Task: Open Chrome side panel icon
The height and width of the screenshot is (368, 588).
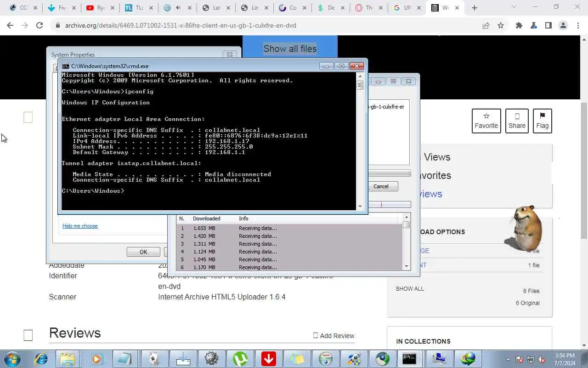Action: (548, 25)
